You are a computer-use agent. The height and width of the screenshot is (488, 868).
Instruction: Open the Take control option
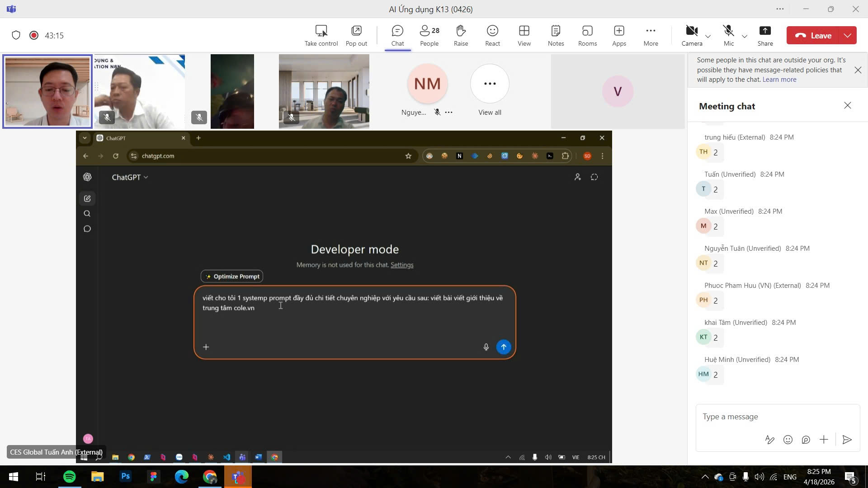[x=321, y=35]
